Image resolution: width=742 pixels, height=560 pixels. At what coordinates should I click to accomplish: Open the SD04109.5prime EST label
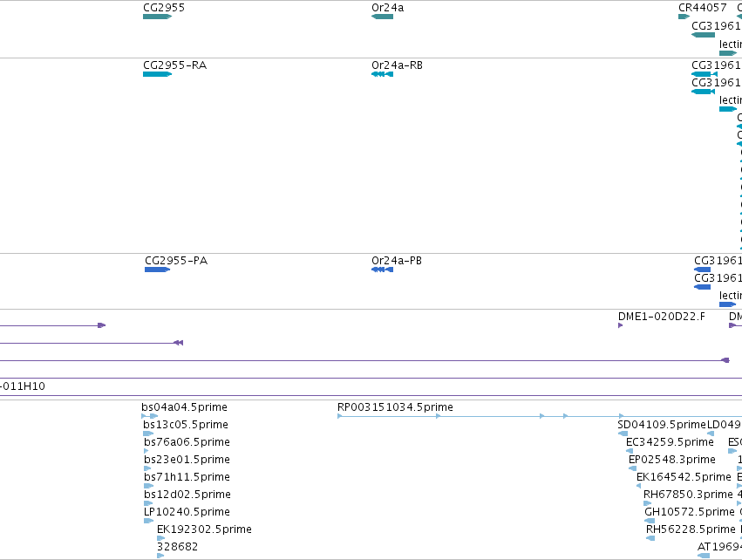662,425
